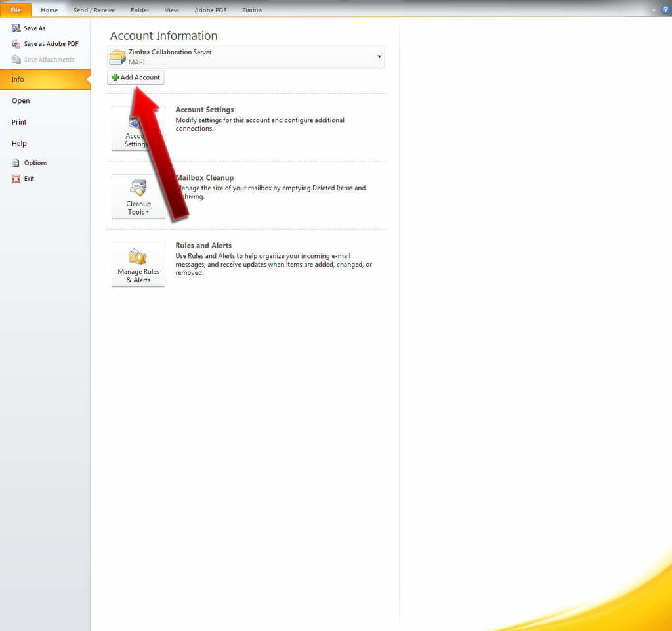This screenshot has height=631, width=672.
Task: Open the Cleanup Tools dropdown menu
Action: 148,211
